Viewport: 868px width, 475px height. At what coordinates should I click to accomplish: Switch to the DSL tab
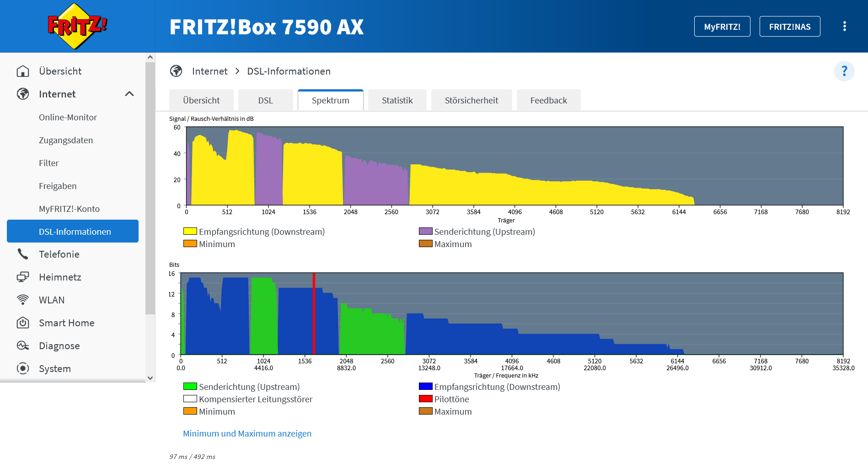click(x=265, y=100)
